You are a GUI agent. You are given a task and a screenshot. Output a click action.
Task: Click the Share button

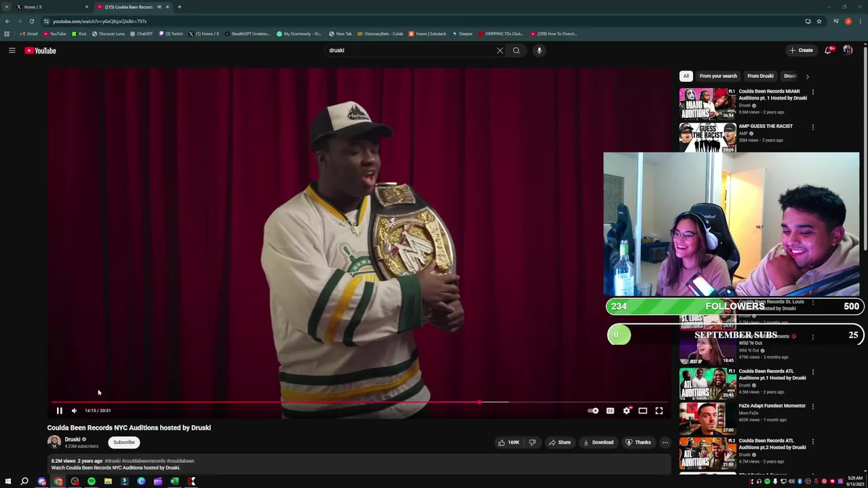559,443
